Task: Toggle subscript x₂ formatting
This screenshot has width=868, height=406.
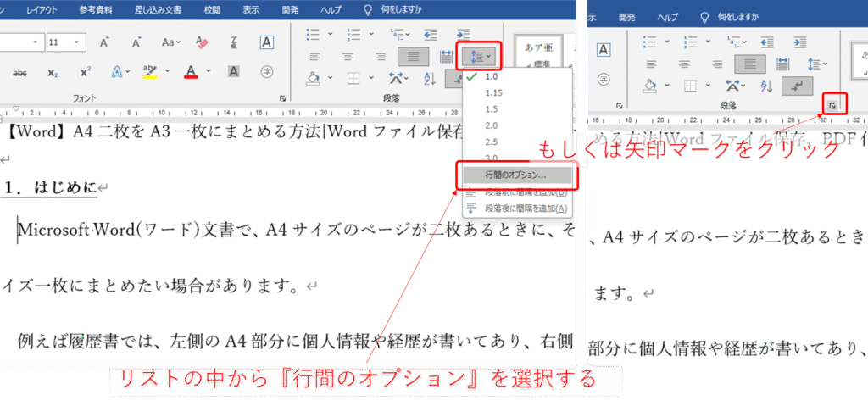Action: click(53, 73)
